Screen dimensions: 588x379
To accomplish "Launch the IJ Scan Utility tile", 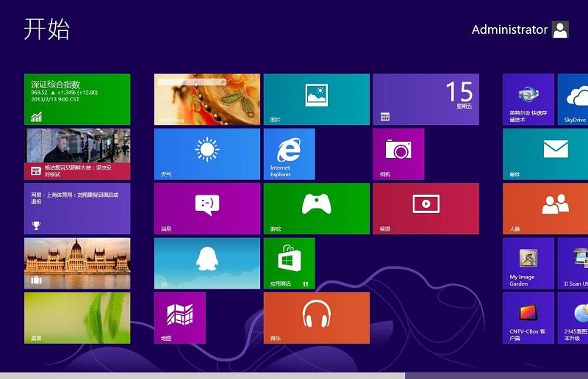I will 573,263.
